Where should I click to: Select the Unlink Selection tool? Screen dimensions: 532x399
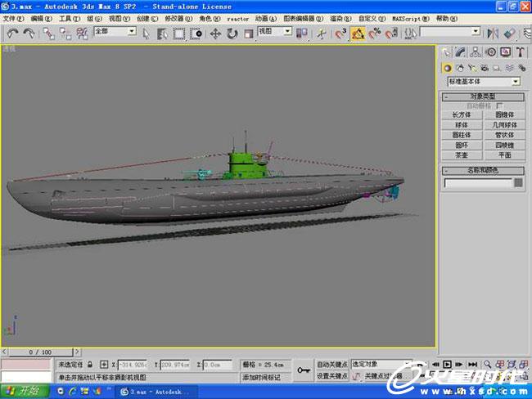pyautogui.click(x=65, y=34)
